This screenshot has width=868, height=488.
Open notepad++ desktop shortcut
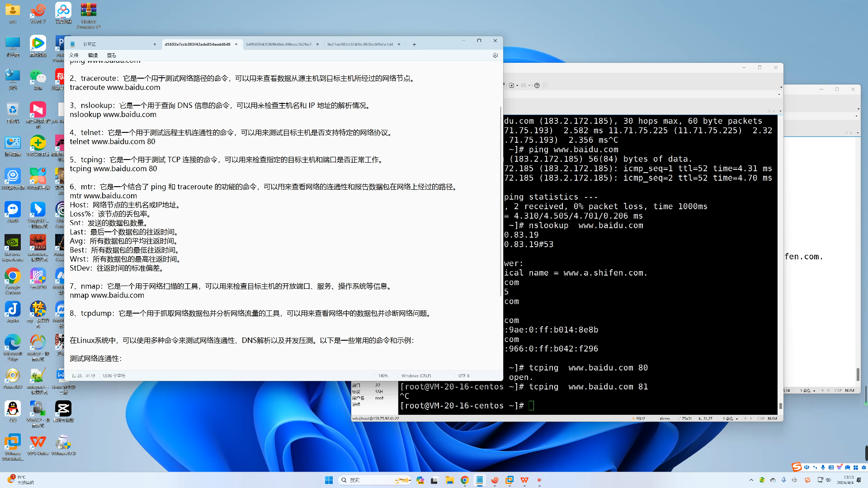pyautogui.click(x=38, y=380)
